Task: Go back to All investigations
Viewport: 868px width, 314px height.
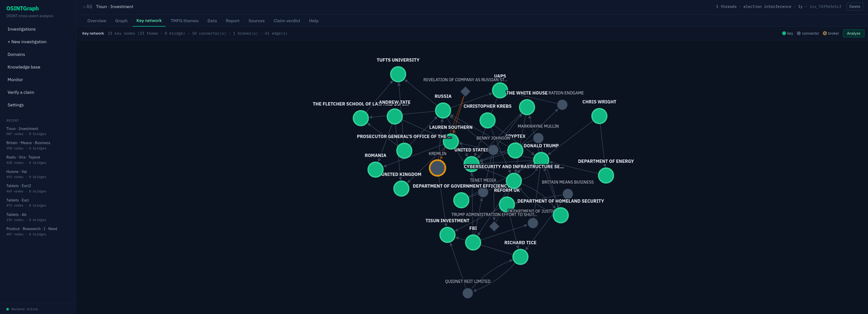Action: [x=87, y=6]
